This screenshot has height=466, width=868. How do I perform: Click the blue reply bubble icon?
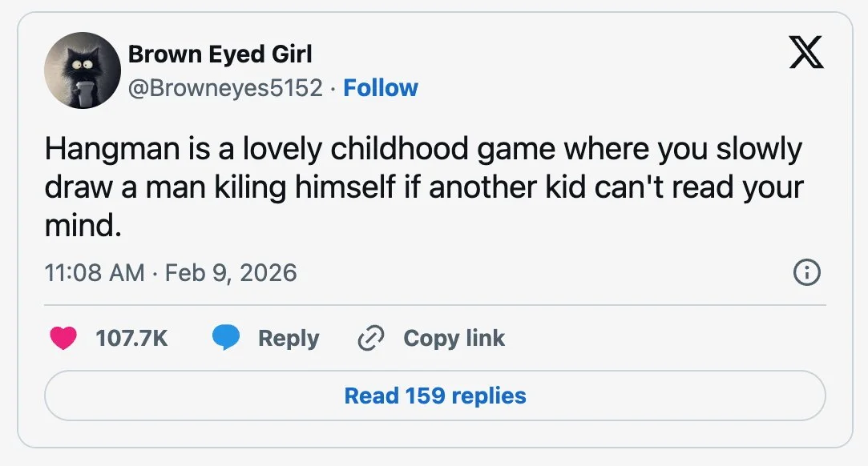click(226, 339)
